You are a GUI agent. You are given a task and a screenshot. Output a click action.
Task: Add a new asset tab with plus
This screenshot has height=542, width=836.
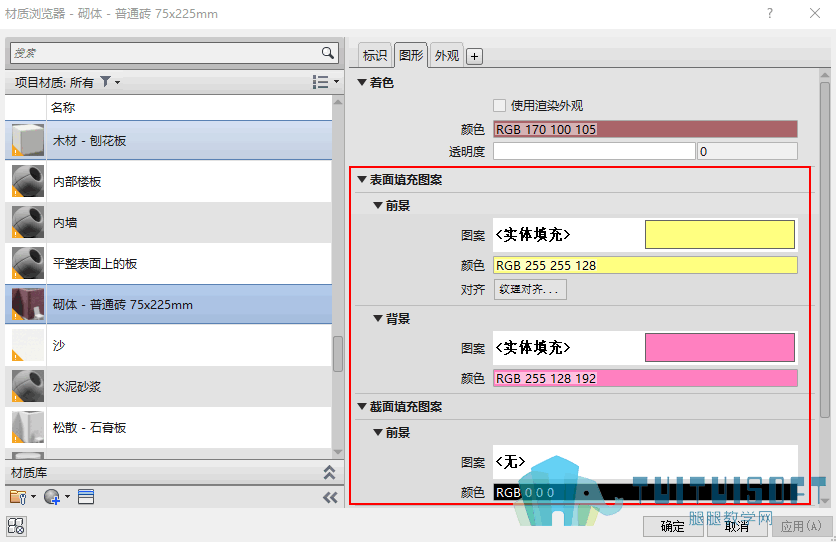click(x=475, y=56)
